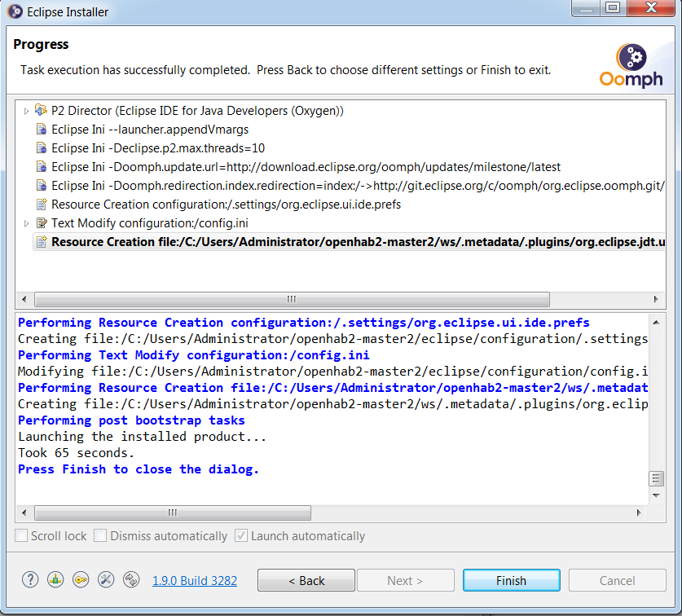Click the icon beside Eclipse Ini -Doomph.redirection.index
Image resolution: width=682 pixels, height=616 pixels.
[x=42, y=186]
